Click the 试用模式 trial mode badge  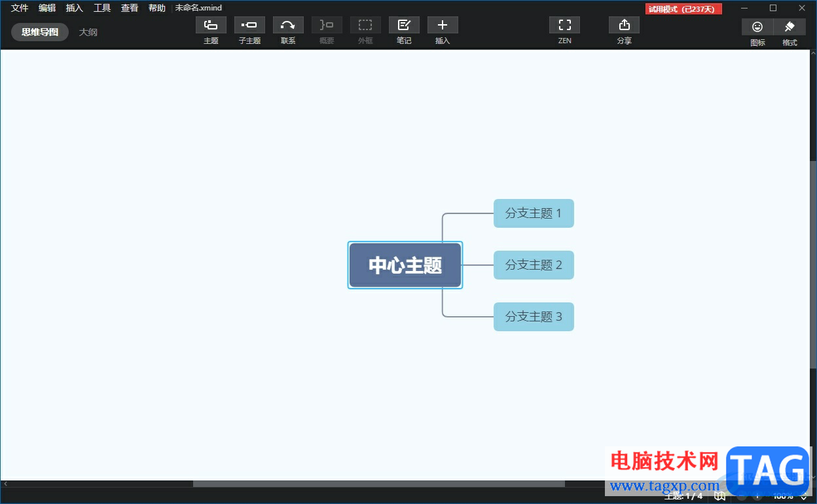pyautogui.click(x=683, y=9)
